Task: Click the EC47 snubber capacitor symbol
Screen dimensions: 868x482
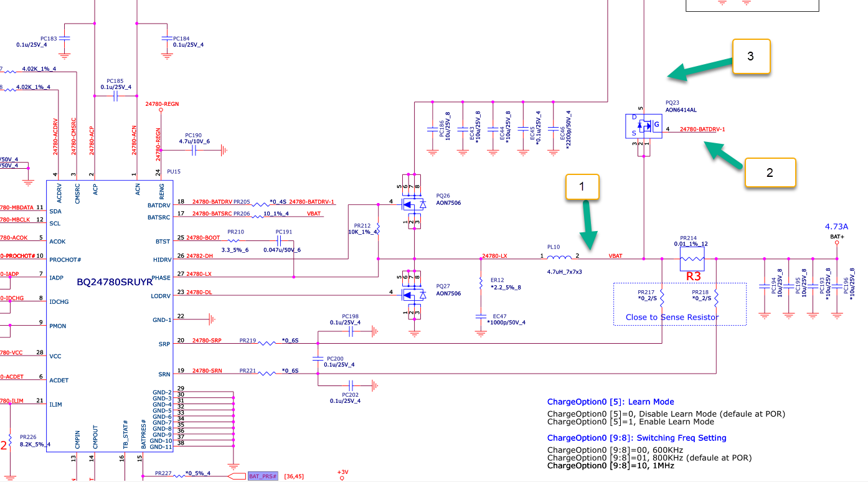Action: coord(480,316)
